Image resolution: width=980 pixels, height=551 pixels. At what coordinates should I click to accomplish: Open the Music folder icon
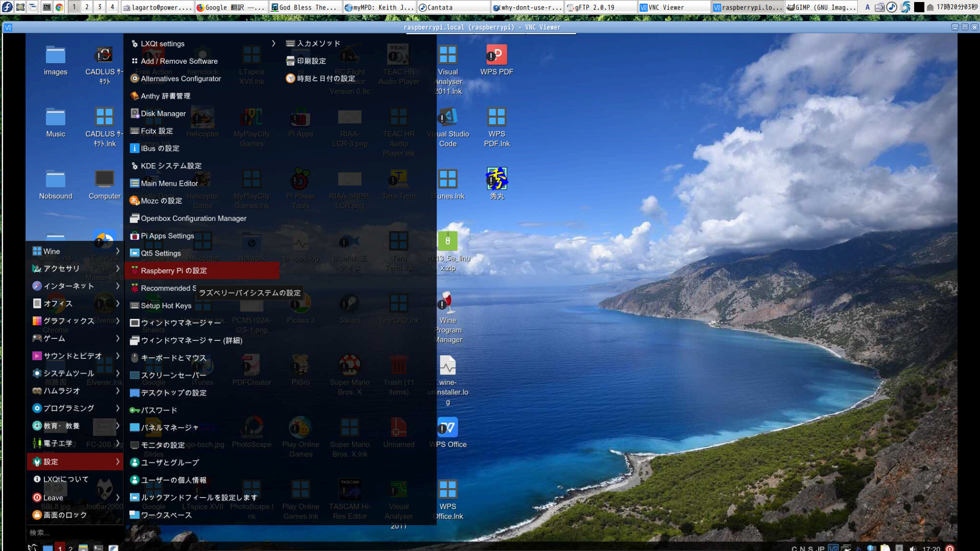pos(56,117)
